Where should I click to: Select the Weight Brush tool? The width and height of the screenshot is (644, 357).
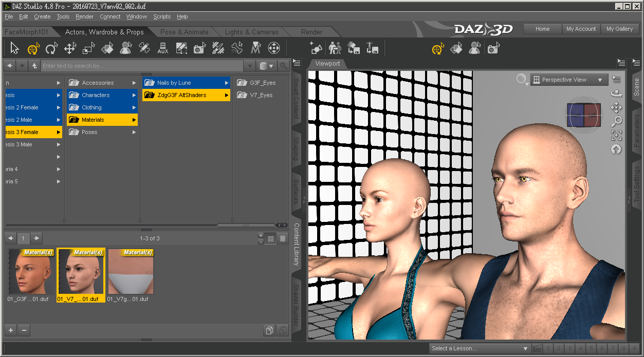(218, 49)
